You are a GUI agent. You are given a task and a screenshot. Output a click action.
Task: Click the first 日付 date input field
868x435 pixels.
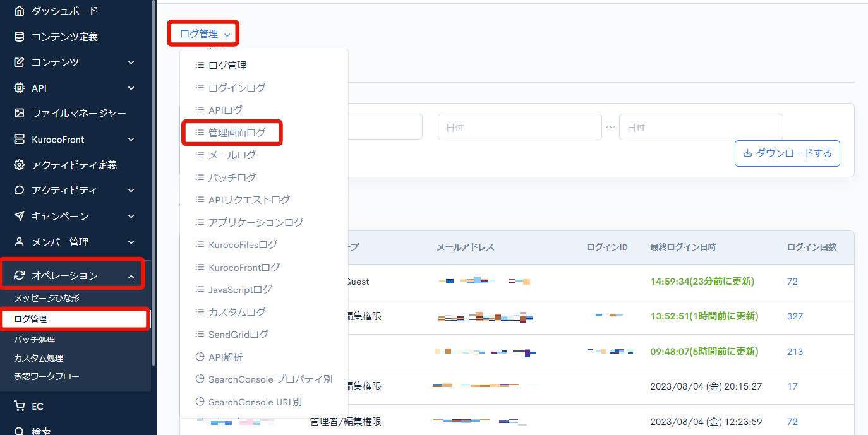[x=519, y=127]
